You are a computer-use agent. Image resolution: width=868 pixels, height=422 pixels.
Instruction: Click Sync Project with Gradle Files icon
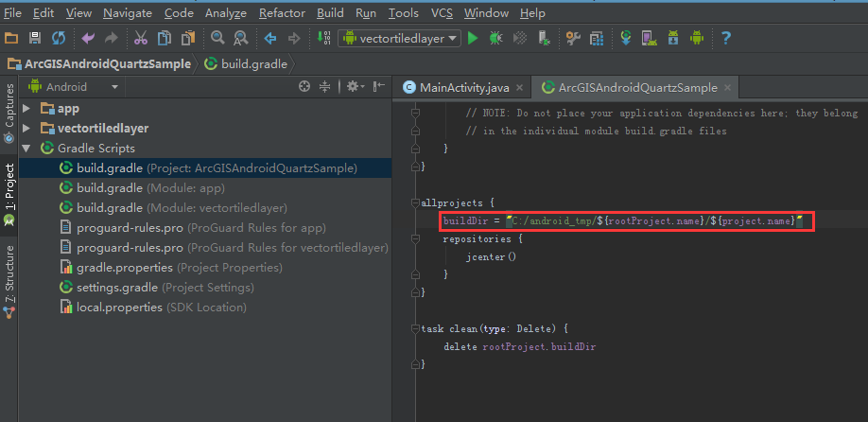coord(626,38)
